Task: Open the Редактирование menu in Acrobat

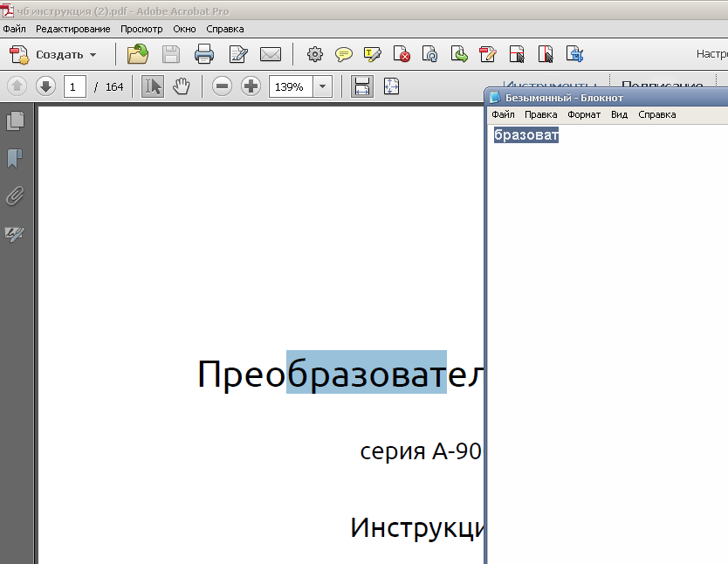Action: tap(73, 29)
